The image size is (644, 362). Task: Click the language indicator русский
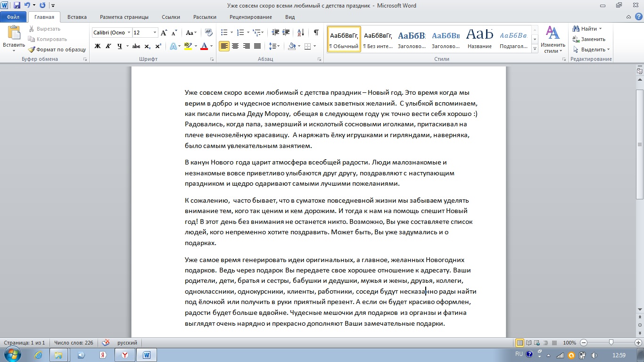(x=127, y=343)
